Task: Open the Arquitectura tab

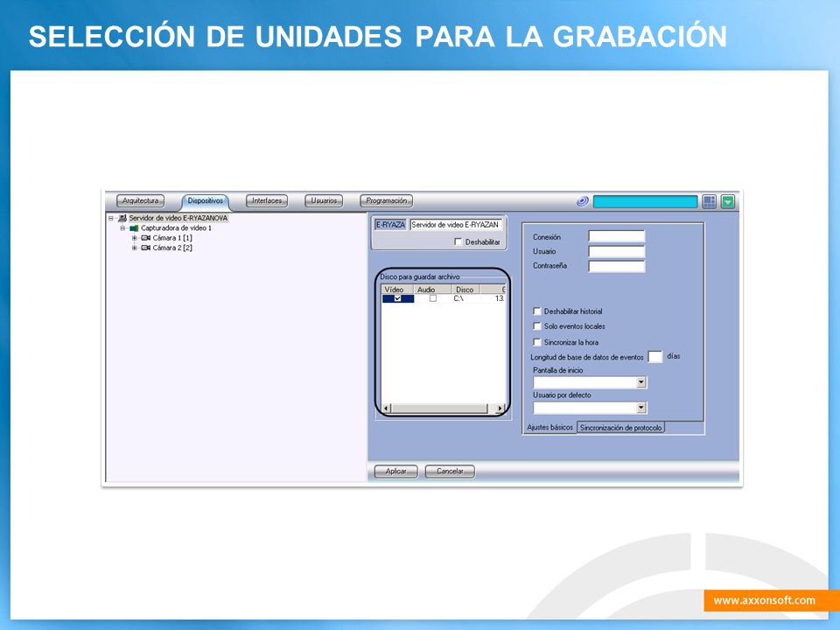Action: pyautogui.click(x=140, y=201)
